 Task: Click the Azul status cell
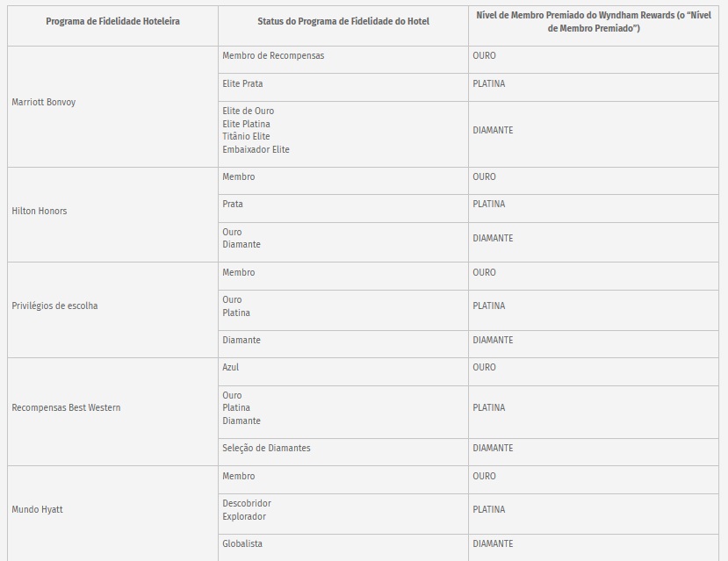click(231, 368)
